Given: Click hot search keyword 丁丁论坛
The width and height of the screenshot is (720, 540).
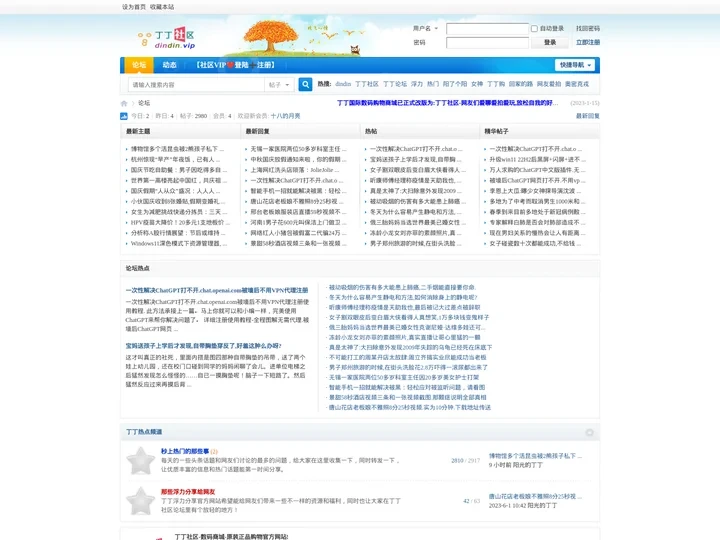Looking at the screenshot, I should pos(395,84).
